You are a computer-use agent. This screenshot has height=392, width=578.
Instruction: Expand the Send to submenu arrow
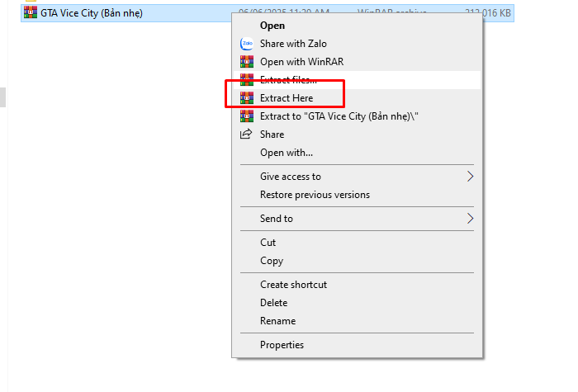470,219
